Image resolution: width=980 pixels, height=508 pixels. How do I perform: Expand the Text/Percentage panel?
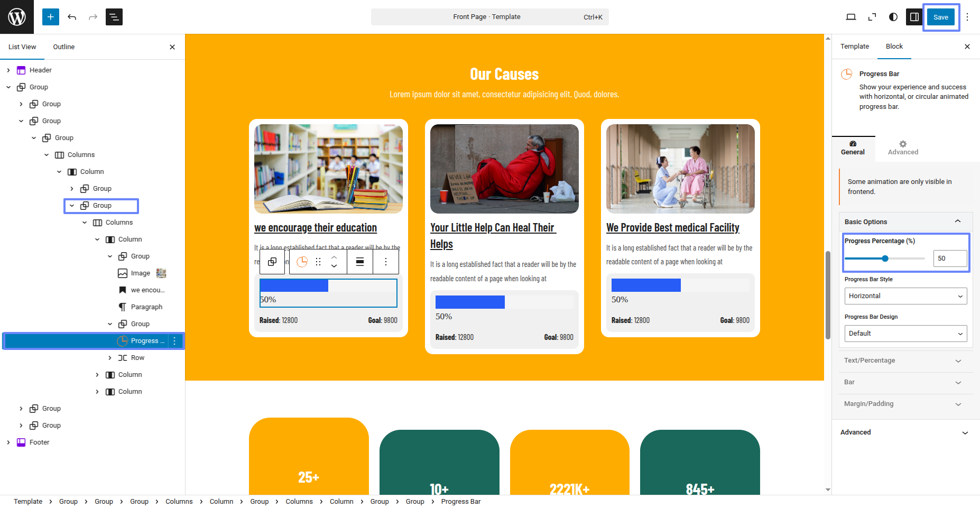pos(905,361)
